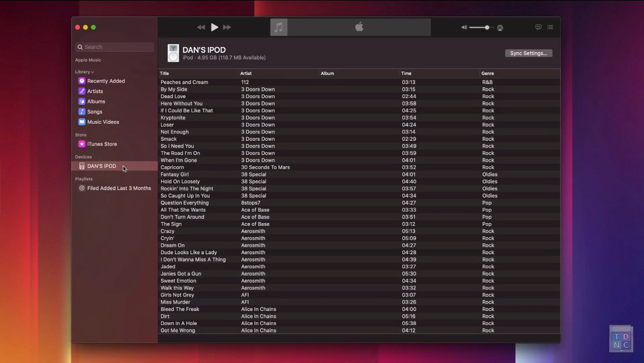Image resolution: width=644 pixels, height=363 pixels.
Task: Click the rewind previous track button
Action: [201, 27]
